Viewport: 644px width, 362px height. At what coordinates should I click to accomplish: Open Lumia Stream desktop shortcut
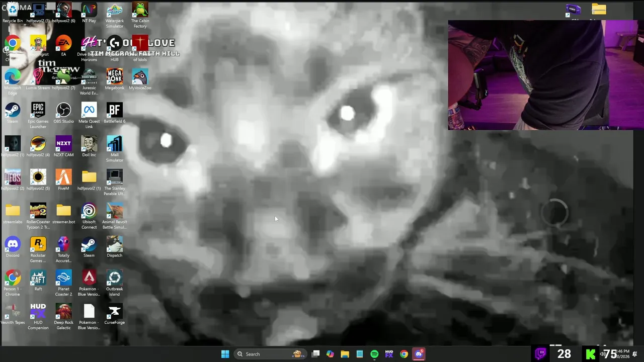click(38, 79)
